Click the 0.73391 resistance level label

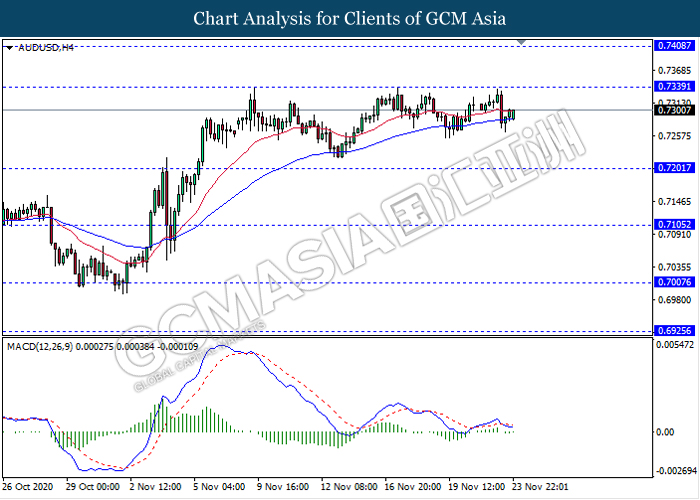click(x=674, y=87)
